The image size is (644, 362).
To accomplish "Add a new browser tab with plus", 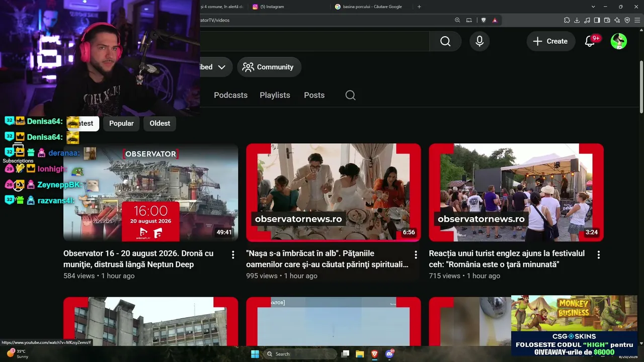I will tap(419, 7).
